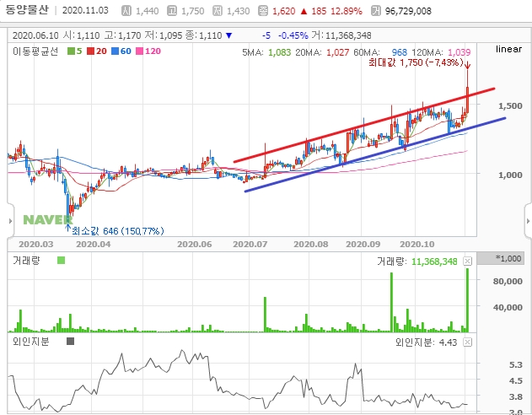Screen dimensions: 532x415
Task: Click the 12.89% change percentage
Action: pyautogui.click(x=346, y=11)
